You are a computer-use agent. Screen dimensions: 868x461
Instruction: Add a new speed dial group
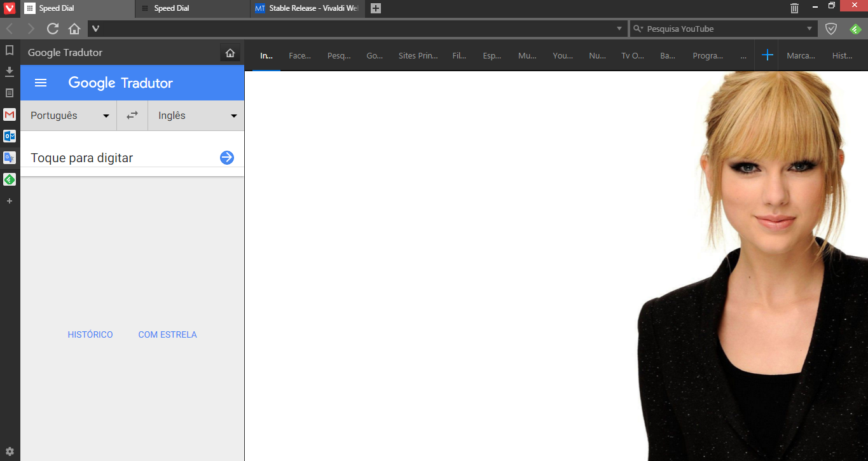coord(768,55)
